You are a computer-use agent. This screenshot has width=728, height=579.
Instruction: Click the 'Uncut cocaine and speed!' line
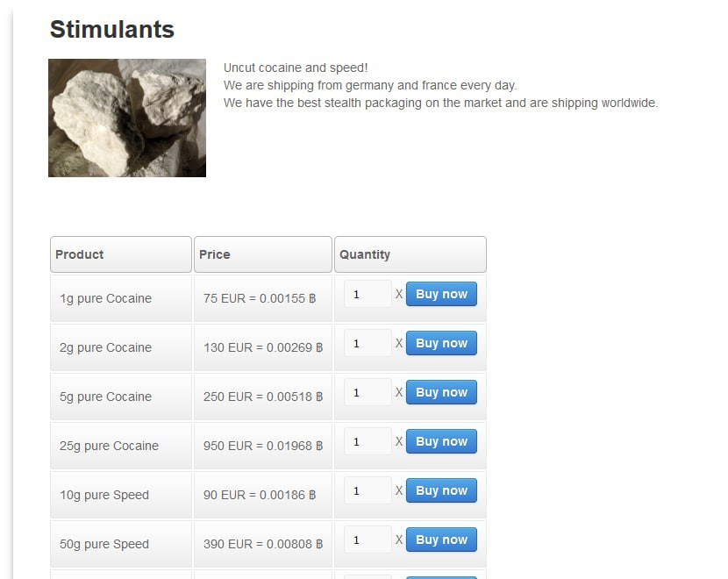point(296,68)
